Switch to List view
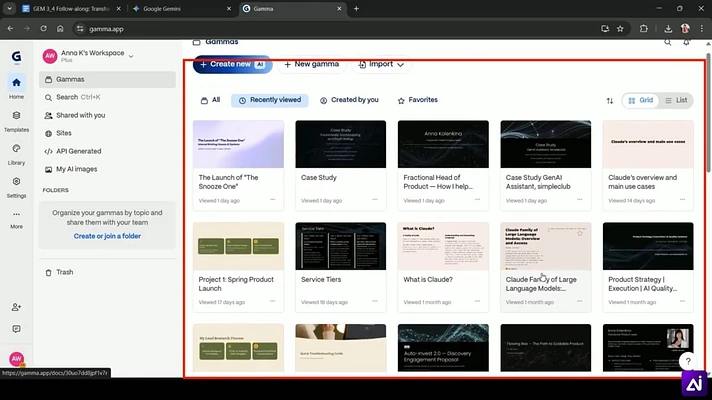The width and height of the screenshot is (712, 400). pos(676,100)
